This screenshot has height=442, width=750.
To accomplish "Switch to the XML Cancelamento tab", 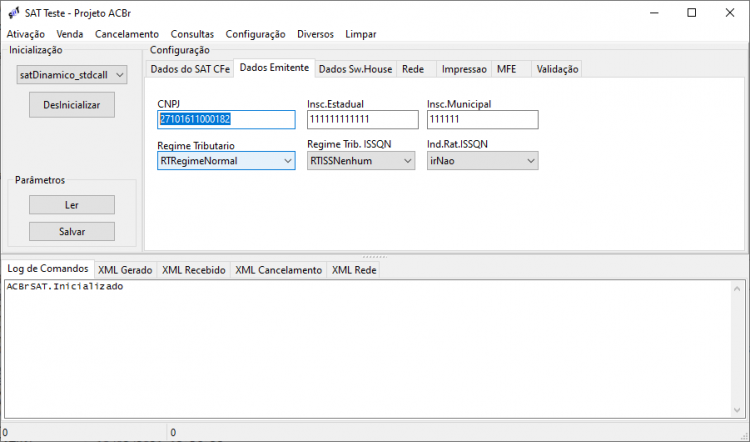I will [x=278, y=270].
